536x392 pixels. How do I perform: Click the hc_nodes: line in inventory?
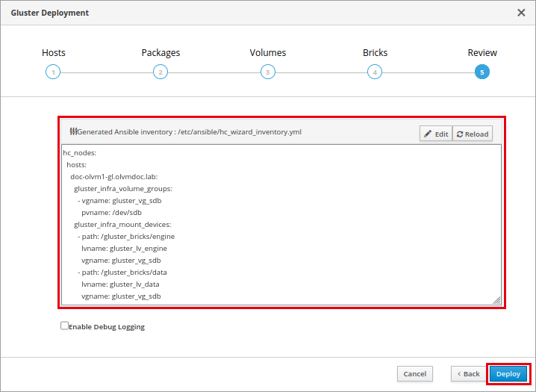point(80,153)
